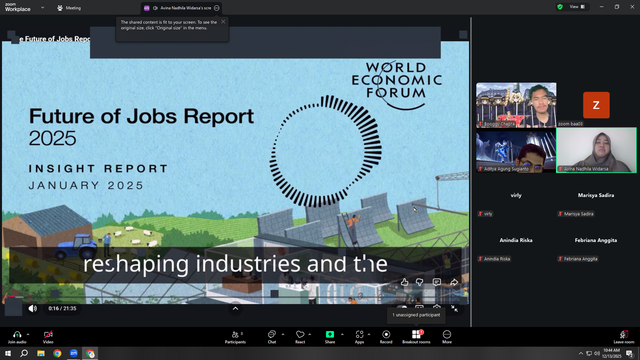Open Zoom app in taskbar
640x360 pixels.
pos(74,353)
